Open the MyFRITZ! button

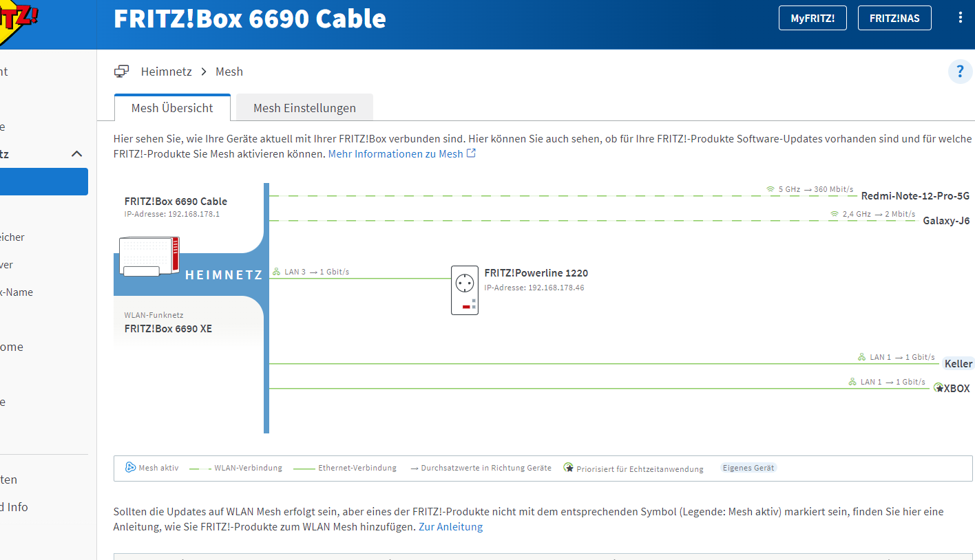[x=813, y=18]
